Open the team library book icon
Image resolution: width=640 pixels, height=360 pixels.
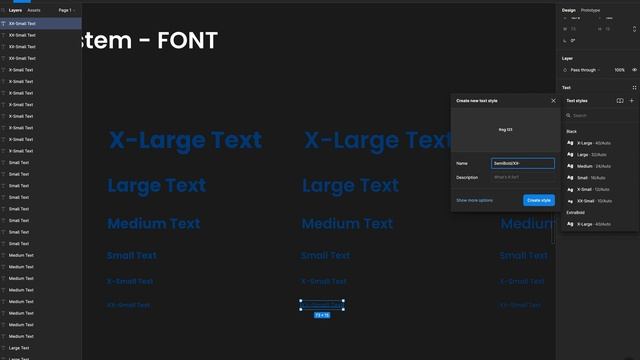coord(620,101)
